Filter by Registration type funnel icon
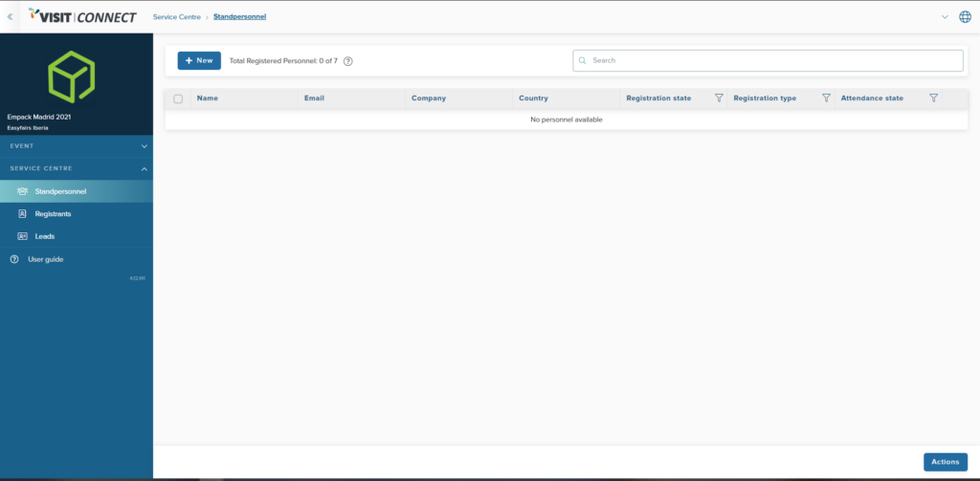Image resolution: width=980 pixels, height=481 pixels. tap(826, 98)
